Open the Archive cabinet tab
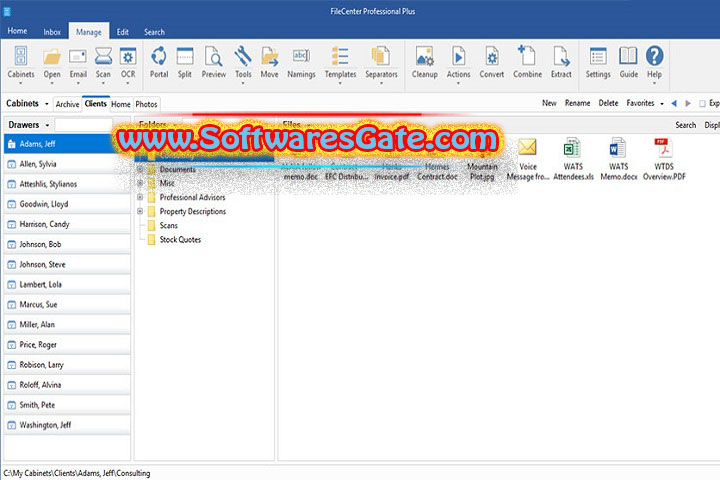This screenshot has width=720, height=480. click(x=68, y=104)
